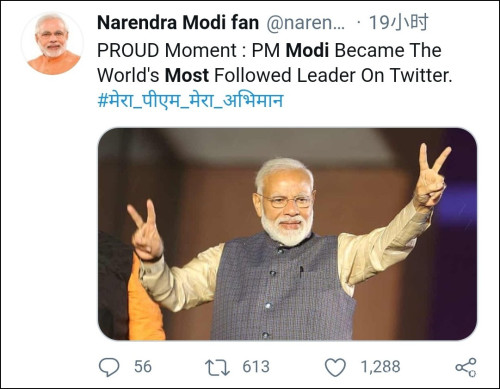Like the tweet with the heart icon

click(335, 367)
